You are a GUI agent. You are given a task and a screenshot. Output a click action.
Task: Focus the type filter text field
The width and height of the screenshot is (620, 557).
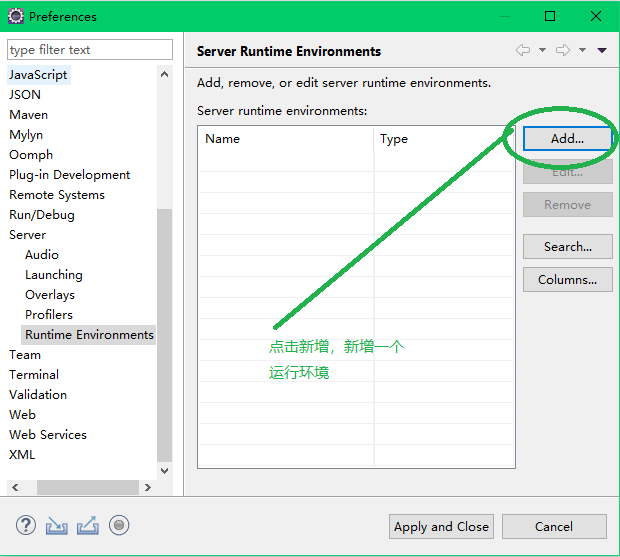90,50
